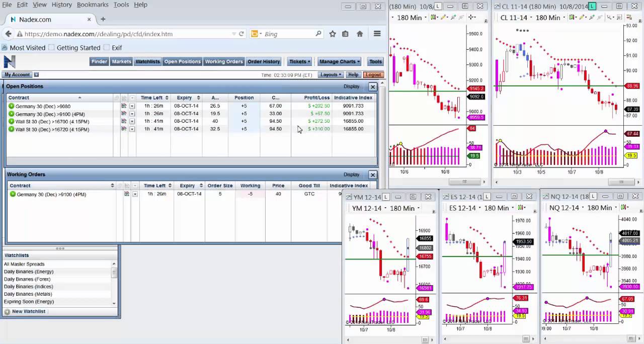Open the Help menu in menu bar

[x=141, y=5]
